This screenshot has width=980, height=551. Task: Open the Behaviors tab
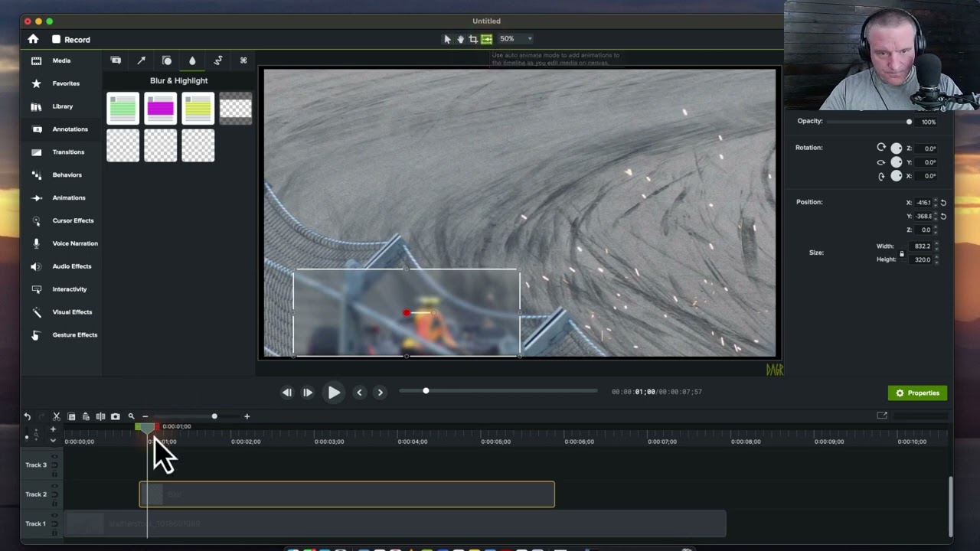coord(67,175)
